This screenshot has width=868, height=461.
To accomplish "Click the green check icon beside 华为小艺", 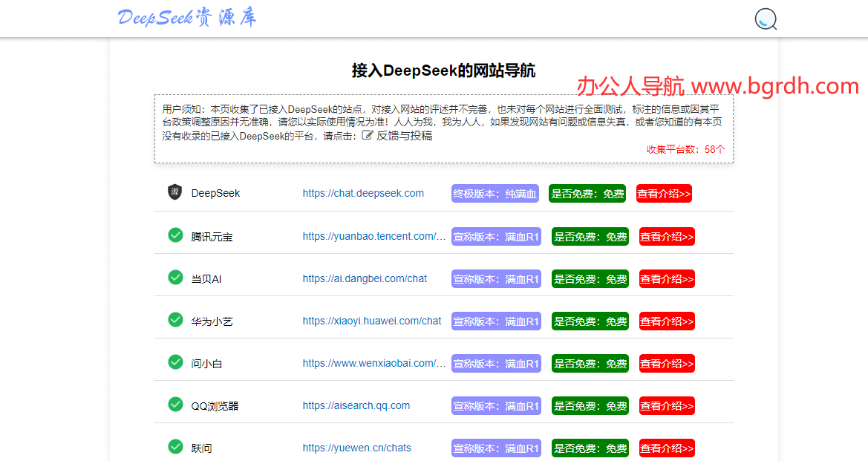I will [175, 321].
